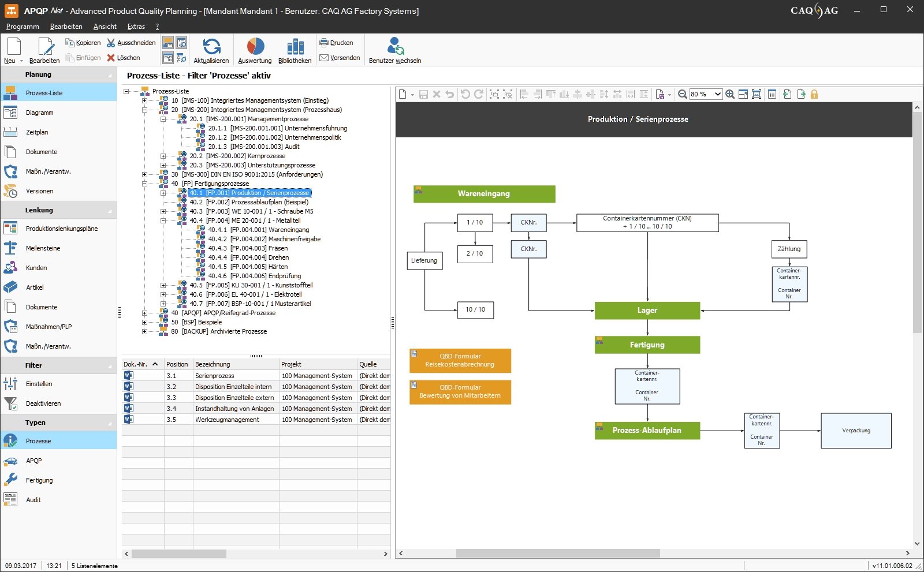Open the Extras menu
924x572 pixels.
pyautogui.click(x=136, y=26)
